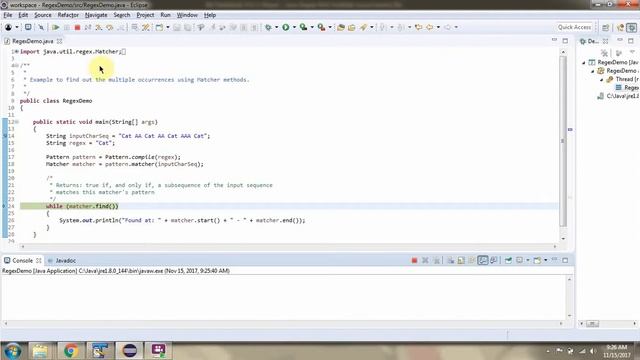Click the Step Over toolbar icon
Screen dimensions: 640x360
(109, 27)
